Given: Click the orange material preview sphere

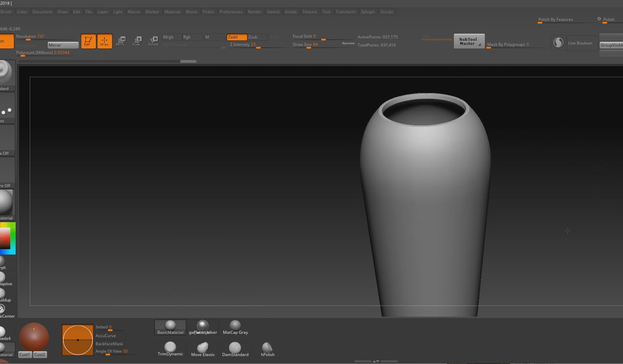Looking at the screenshot, I should pyautogui.click(x=34, y=337).
